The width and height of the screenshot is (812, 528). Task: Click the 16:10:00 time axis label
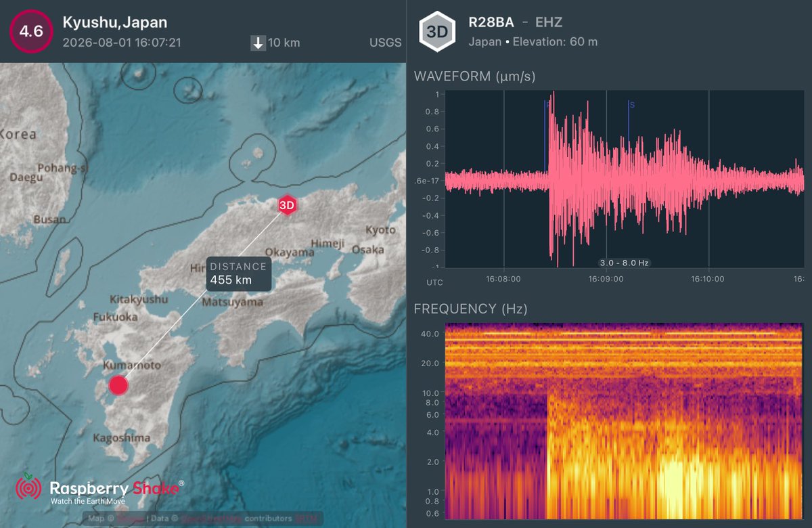tap(709, 279)
